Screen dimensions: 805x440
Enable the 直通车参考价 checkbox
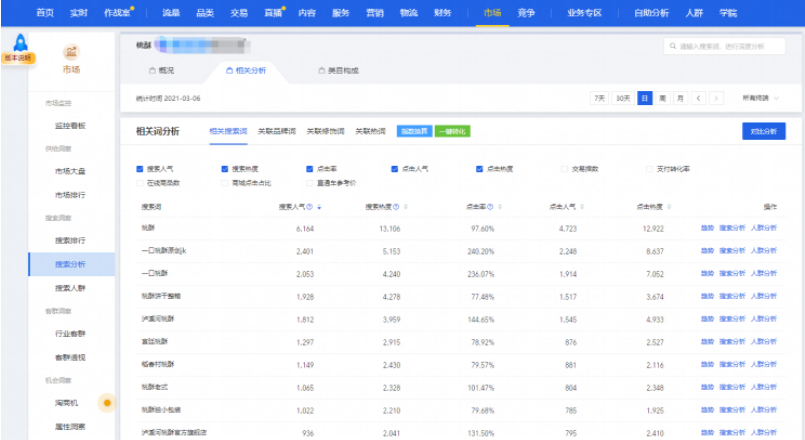tap(310, 183)
